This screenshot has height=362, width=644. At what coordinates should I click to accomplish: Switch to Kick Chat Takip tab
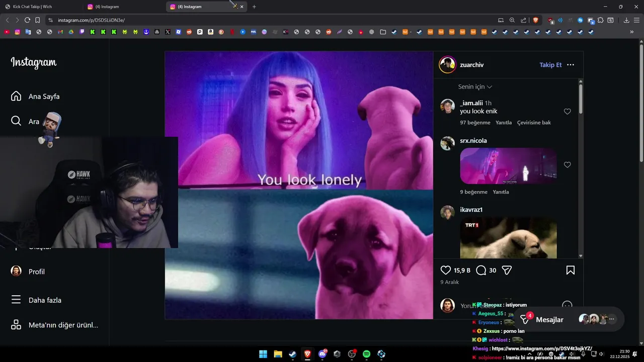tap(40, 7)
